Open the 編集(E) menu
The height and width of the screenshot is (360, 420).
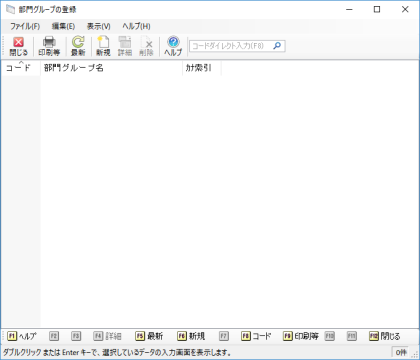(x=63, y=26)
